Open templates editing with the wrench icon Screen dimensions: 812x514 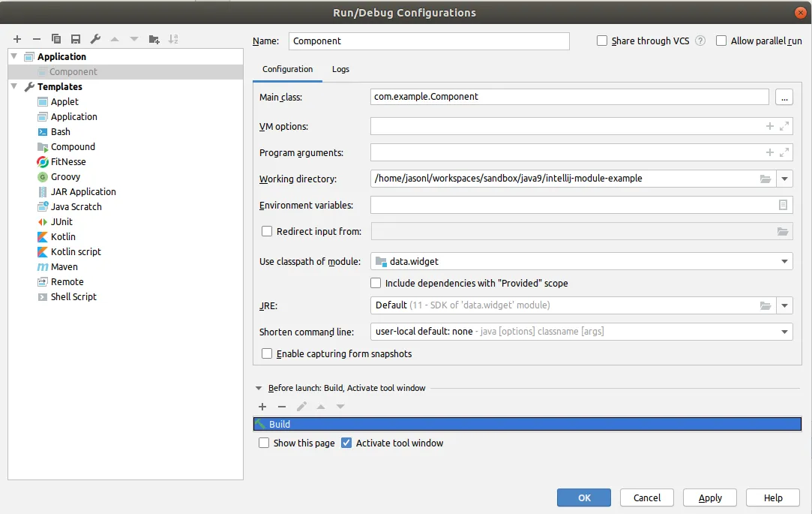(95, 39)
